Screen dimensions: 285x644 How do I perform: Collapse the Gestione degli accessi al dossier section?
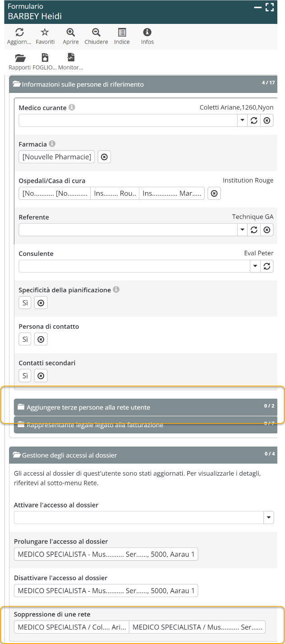tap(69, 455)
